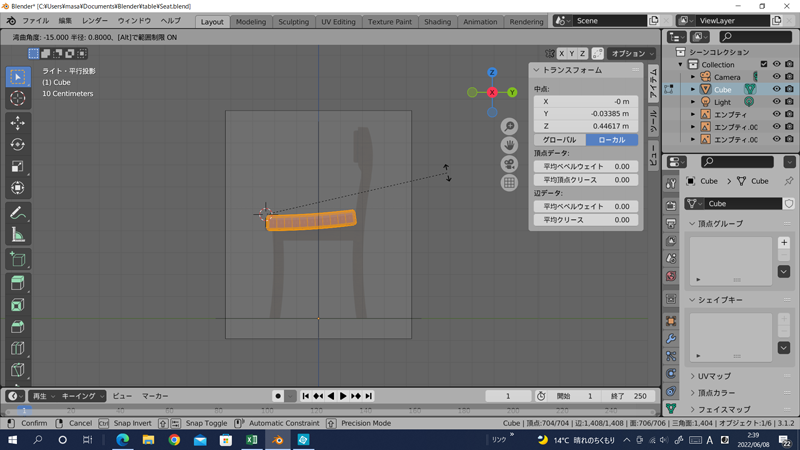
Task: Switch to the Modeling workspace tab
Action: point(251,22)
